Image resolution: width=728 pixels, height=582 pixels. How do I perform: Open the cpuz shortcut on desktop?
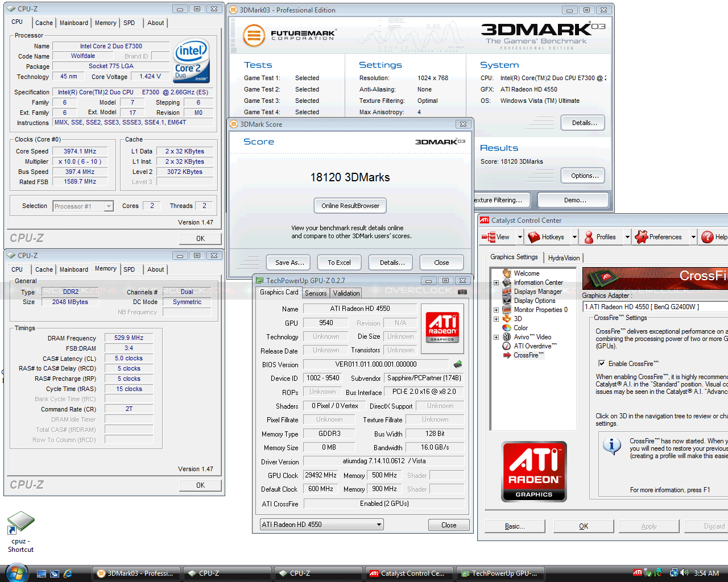20,532
